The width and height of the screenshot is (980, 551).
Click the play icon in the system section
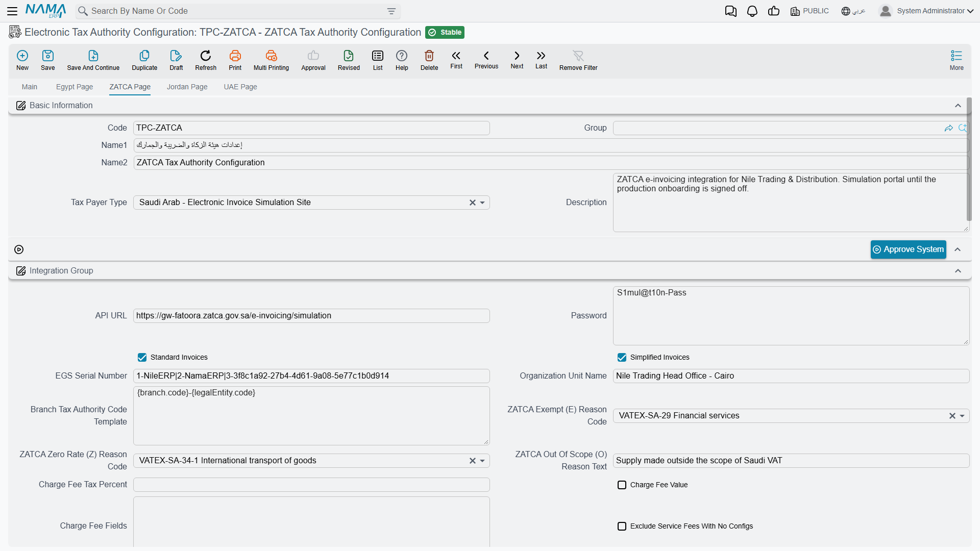click(x=19, y=249)
